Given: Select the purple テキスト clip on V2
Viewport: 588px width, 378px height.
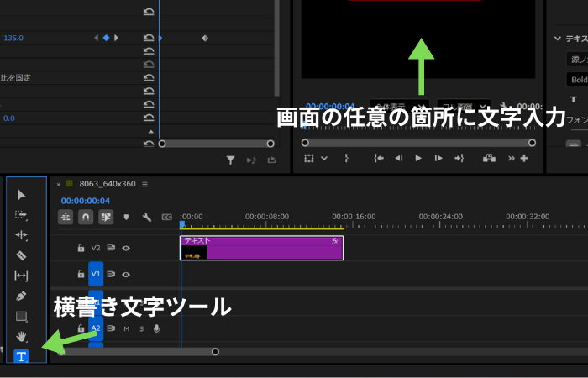Looking at the screenshot, I should (x=262, y=248).
